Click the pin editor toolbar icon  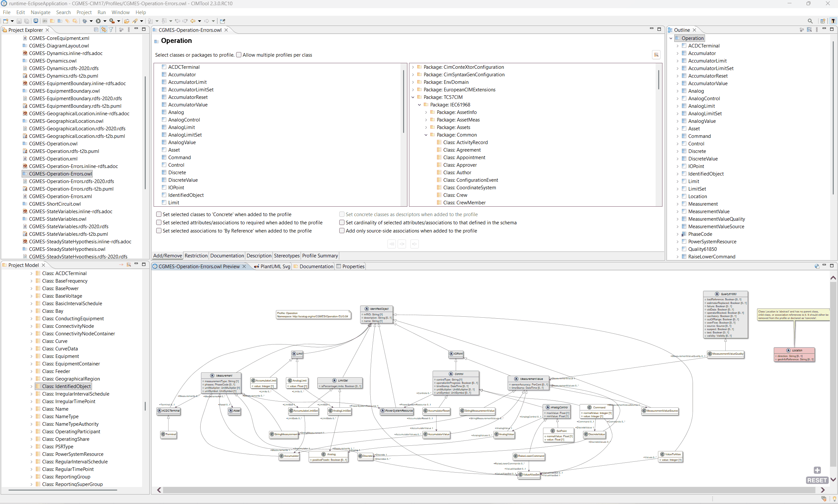click(223, 21)
